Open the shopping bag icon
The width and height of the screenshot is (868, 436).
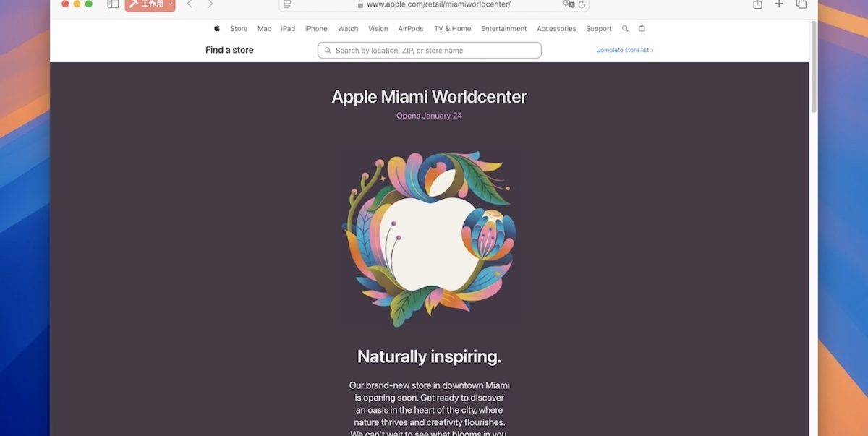642,29
